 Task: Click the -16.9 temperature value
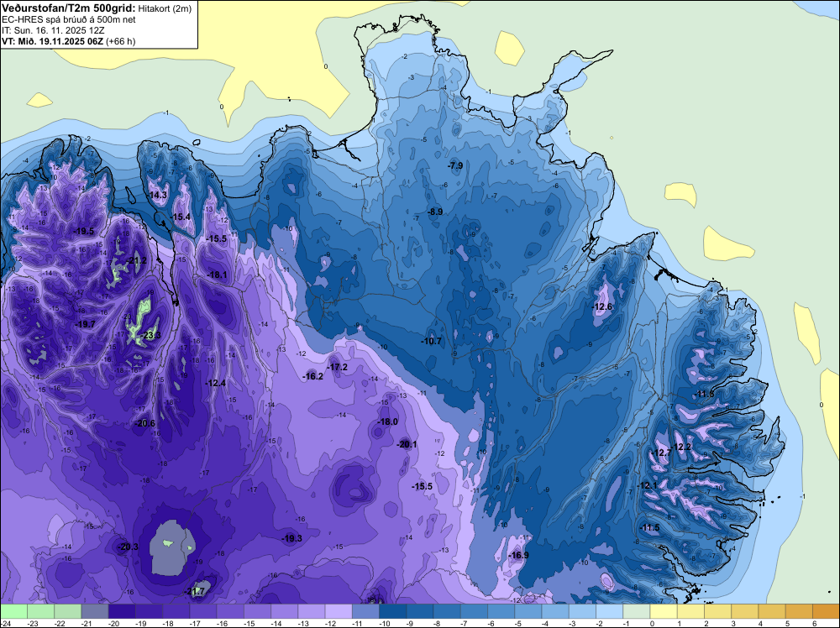point(518,555)
